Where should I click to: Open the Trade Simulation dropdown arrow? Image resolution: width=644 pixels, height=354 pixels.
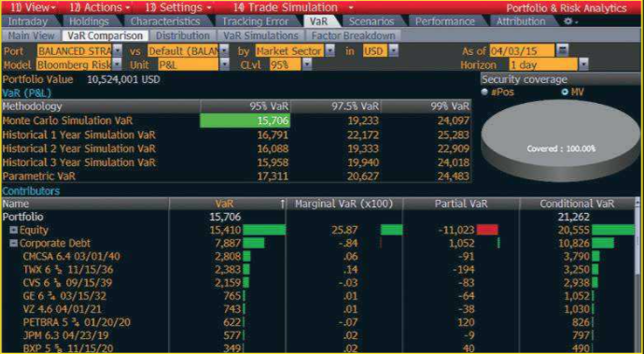click(350, 7)
